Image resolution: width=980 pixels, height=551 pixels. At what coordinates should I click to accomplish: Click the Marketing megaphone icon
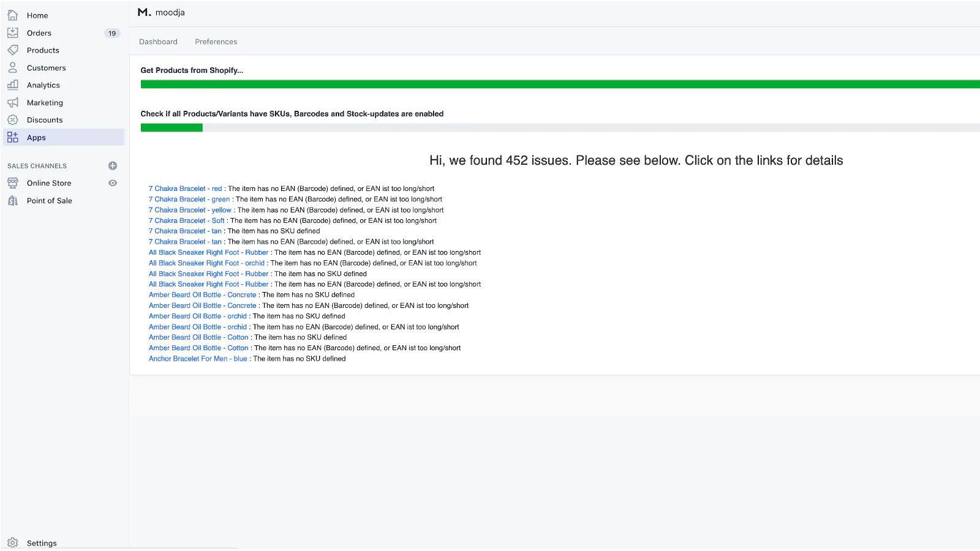12,102
